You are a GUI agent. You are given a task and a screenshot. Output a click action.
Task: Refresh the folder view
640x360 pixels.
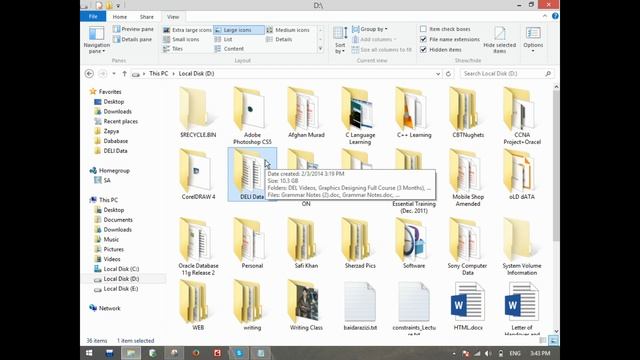pos(448,74)
